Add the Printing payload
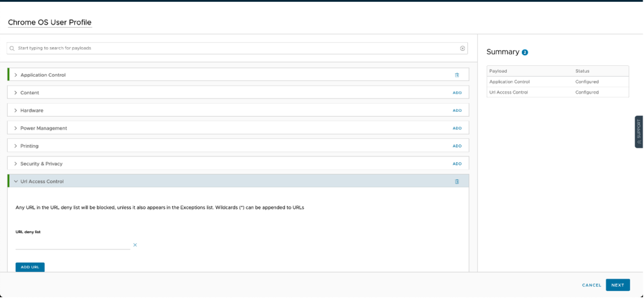The width and height of the screenshot is (644, 299). (457, 146)
